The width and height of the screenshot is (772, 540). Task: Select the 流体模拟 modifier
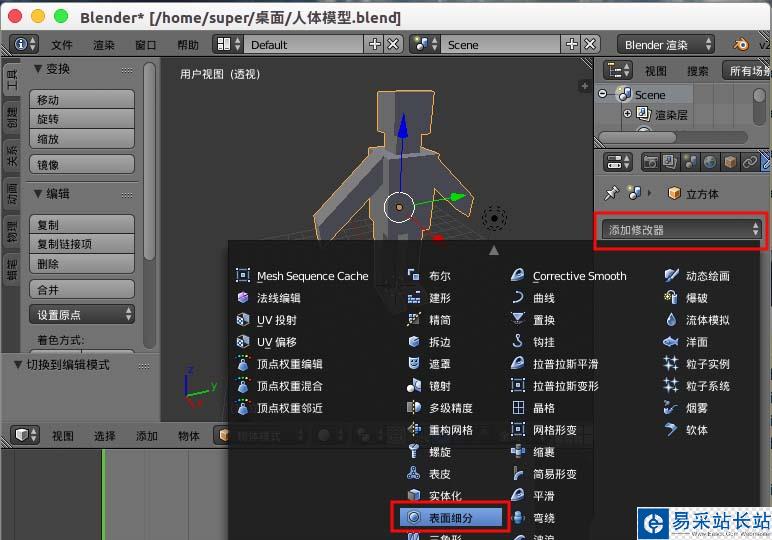click(697, 320)
